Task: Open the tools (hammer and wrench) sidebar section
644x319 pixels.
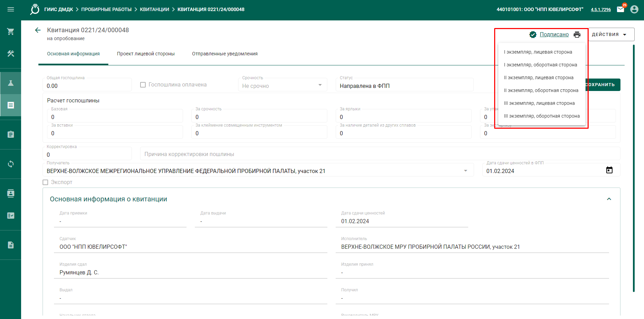Action: coord(11,54)
